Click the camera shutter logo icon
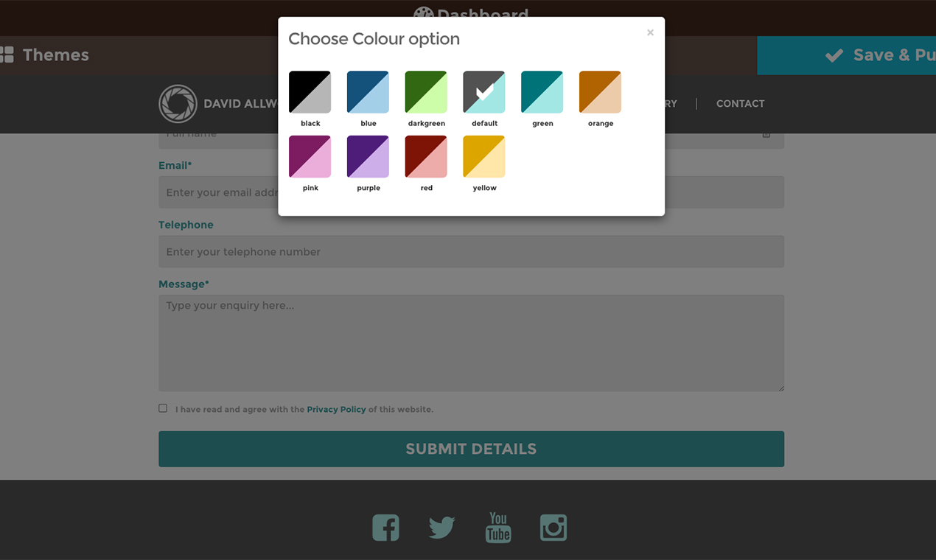The image size is (936, 560). [x=178, y=104]
